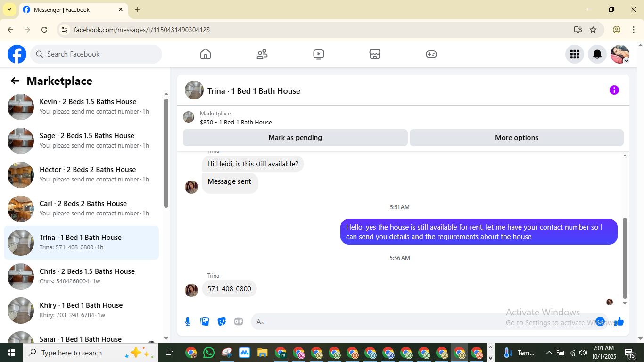Choose a sticker from the sticker icon
Screen dimensions: 644x362
(222, 321)
